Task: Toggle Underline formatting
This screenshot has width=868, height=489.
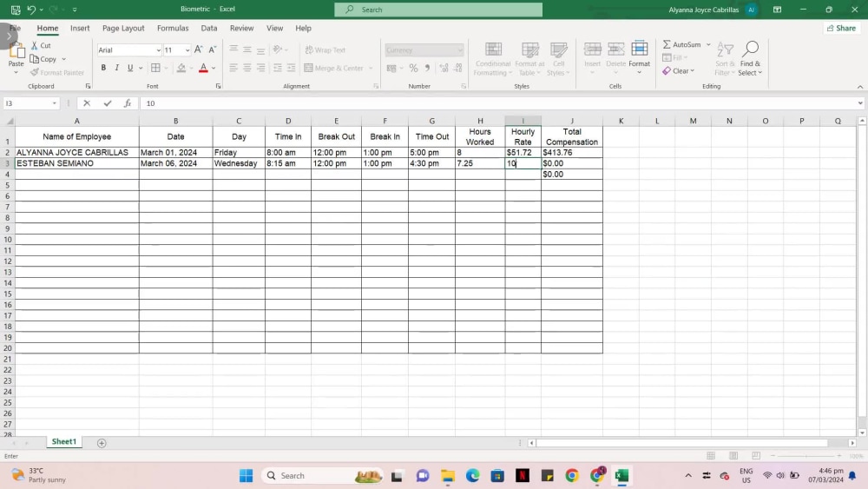Action: click(x=130, y=68)
